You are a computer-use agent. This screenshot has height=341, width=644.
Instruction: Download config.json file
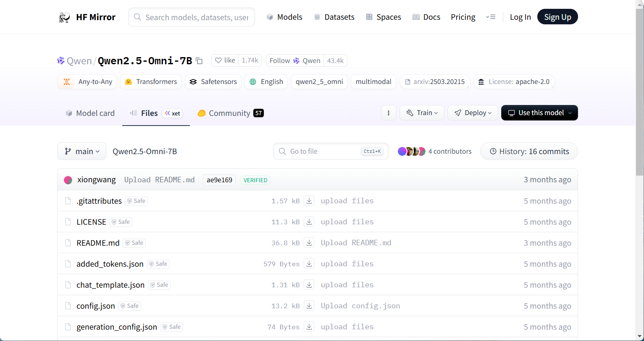[309, 306]
